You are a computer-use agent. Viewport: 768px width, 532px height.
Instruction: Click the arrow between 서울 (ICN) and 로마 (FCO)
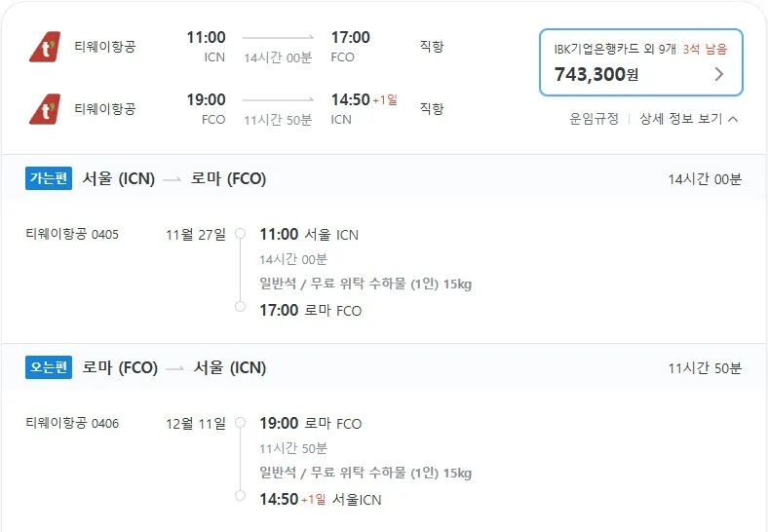tap(173, 179)
